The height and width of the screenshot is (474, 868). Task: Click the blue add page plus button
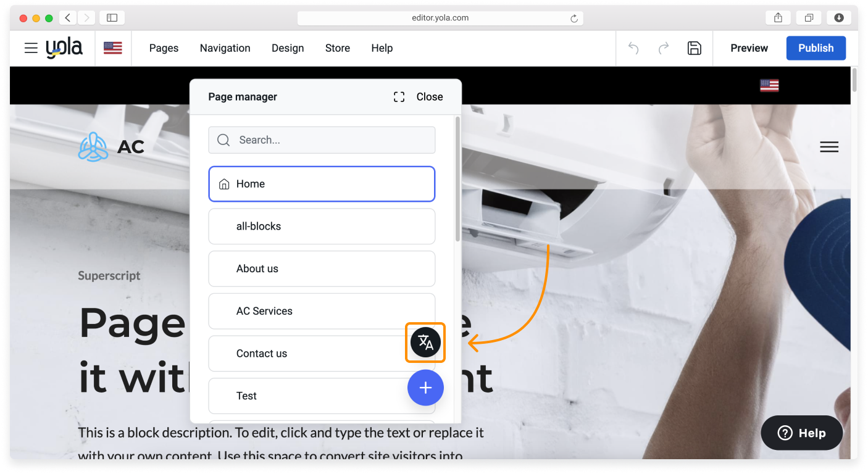425,388
